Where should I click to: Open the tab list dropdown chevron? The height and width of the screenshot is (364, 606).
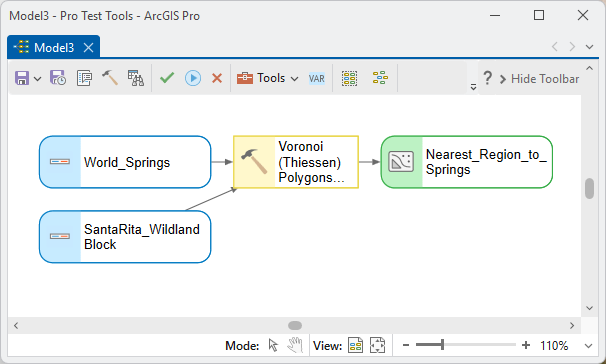pos(589,47)
